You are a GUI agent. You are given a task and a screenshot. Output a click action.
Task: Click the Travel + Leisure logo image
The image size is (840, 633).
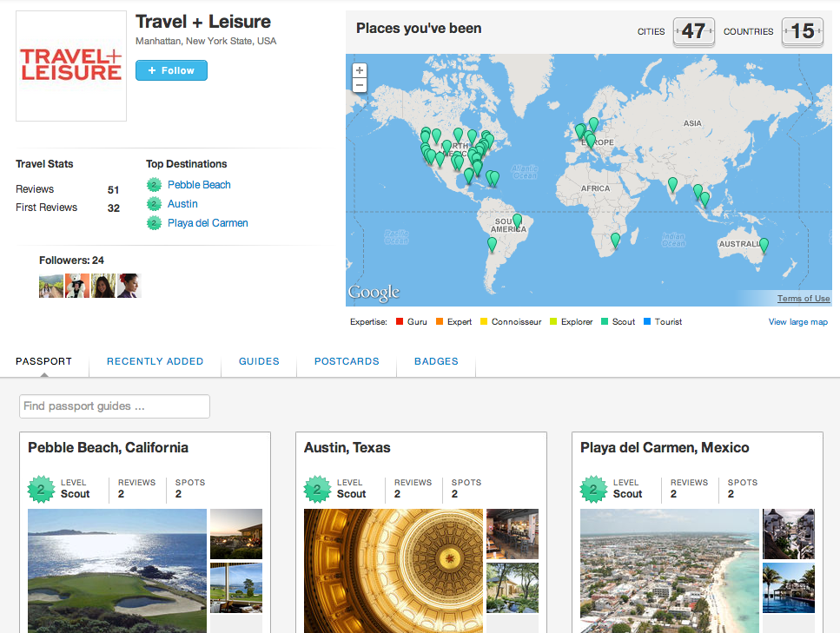tap(71, 66)
